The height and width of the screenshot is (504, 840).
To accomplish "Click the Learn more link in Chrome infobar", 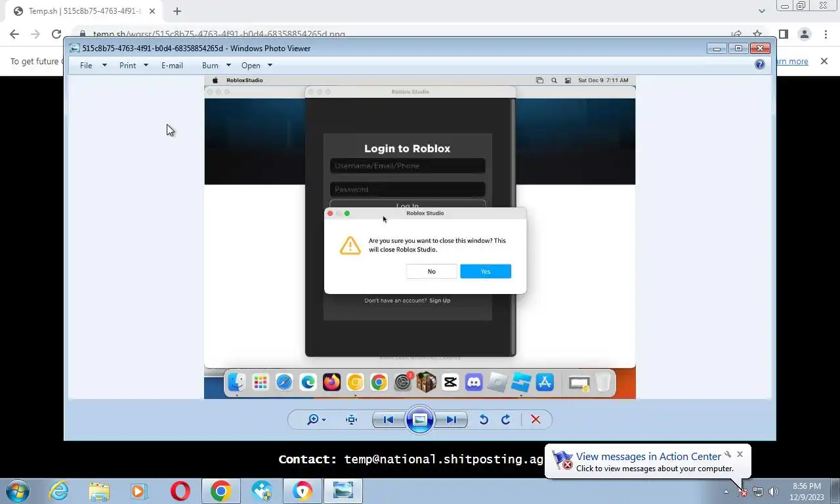I will [x=791, y=62].
